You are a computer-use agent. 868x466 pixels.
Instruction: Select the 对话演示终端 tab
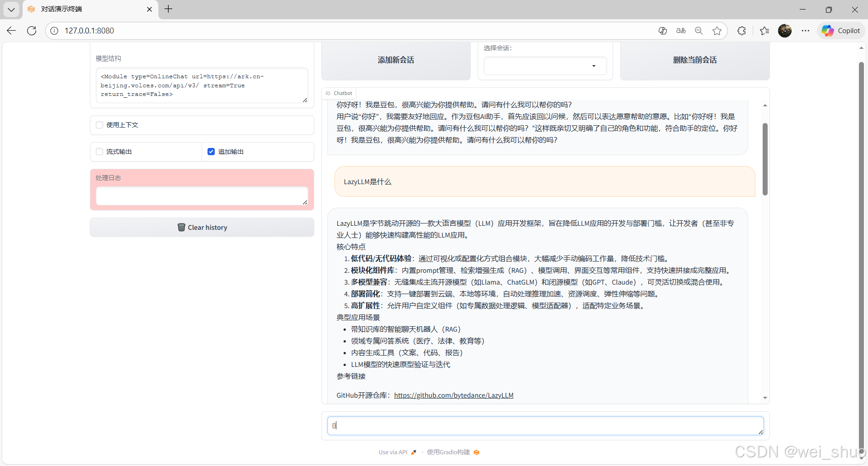pos(90,9)
